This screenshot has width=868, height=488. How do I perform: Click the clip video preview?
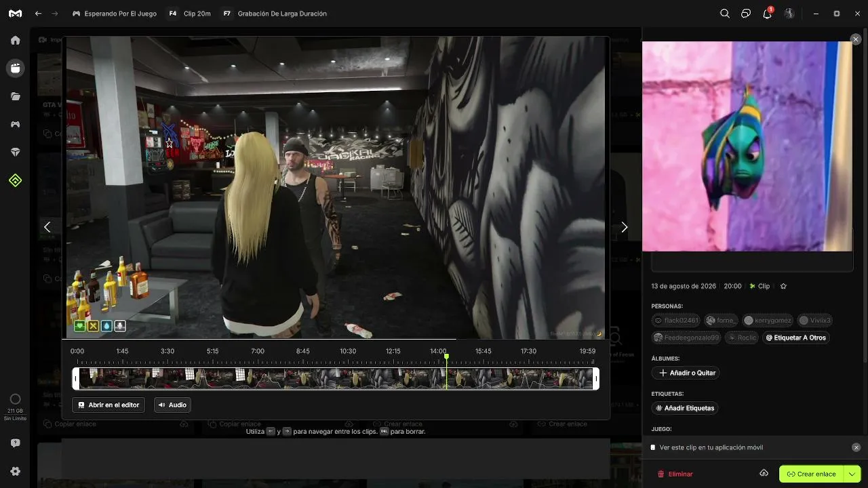[x=335, y=187]
